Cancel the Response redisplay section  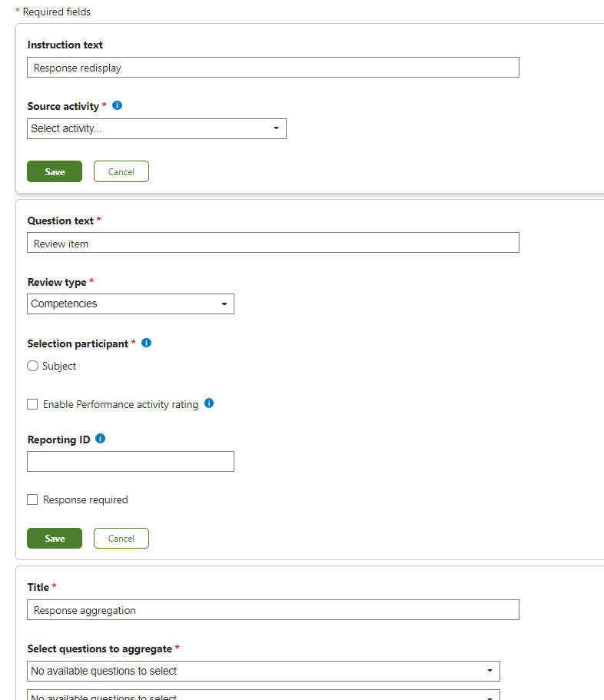point(121,172)
